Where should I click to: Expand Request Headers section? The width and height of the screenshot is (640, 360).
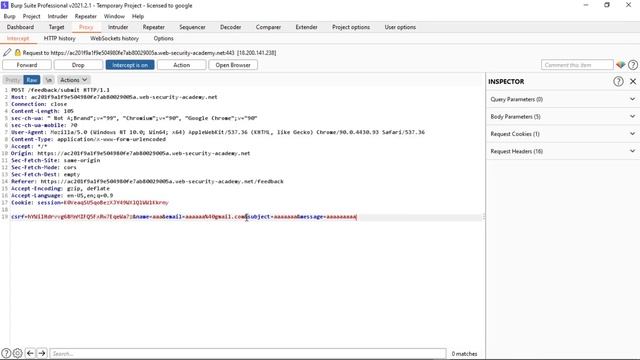click(x=563, y=151)
